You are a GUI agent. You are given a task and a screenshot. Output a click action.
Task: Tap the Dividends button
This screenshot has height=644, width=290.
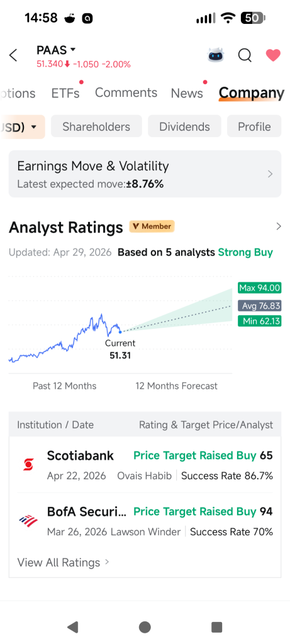pos(184,126)
